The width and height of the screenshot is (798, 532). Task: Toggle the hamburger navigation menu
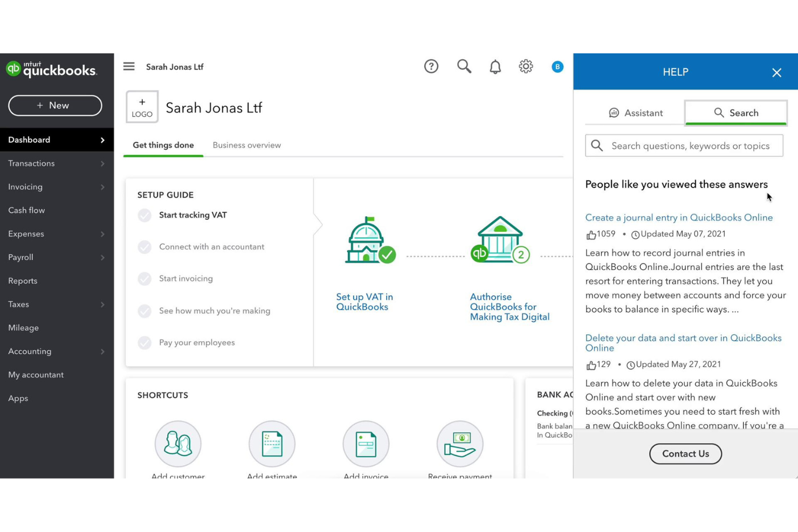pyautogui.click(x=129, y=66)
